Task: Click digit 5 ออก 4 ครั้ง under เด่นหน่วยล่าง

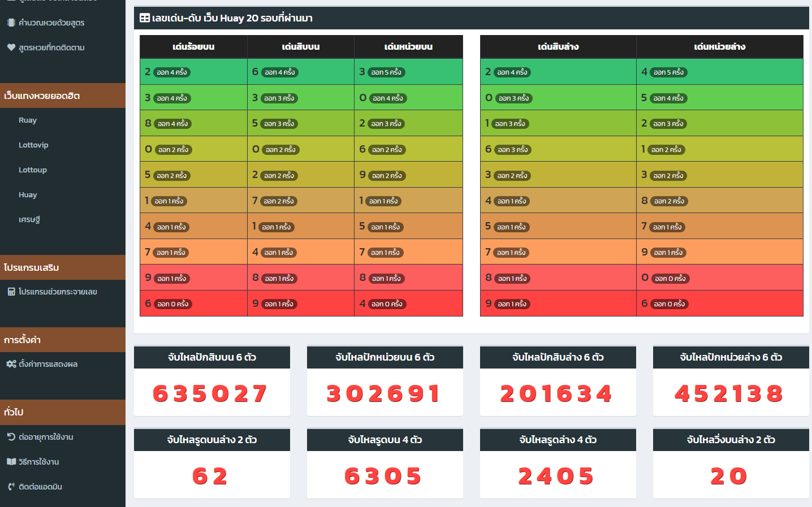Action: pos(720,98)
